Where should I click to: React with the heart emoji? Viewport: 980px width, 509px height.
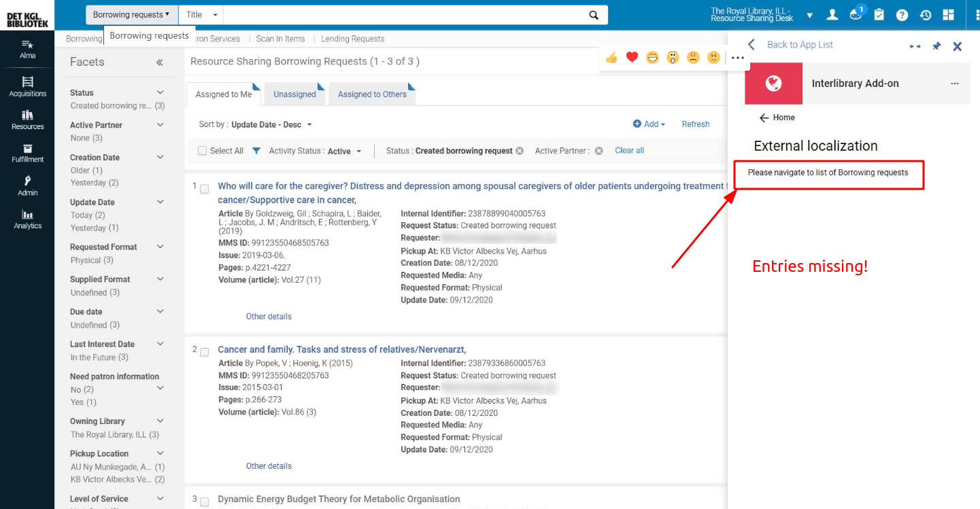pyautogui.click(x=632, y=57)
